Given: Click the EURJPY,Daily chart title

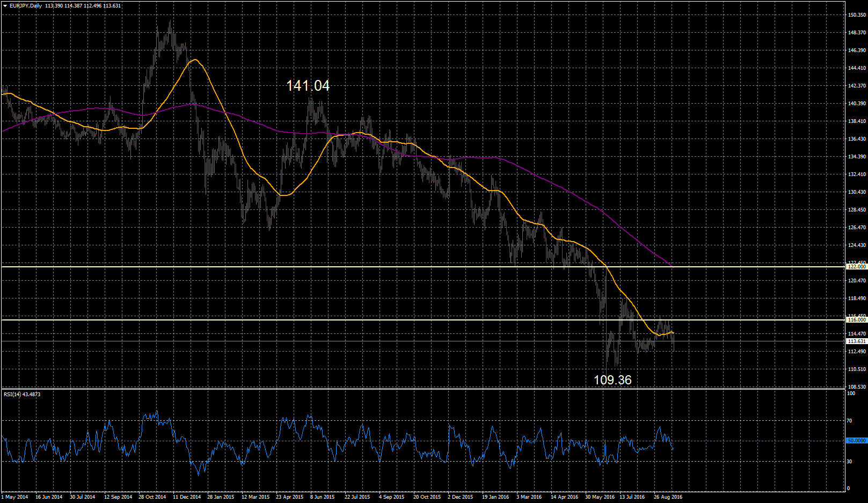Looking at the screenshot, I should pyautogui.click(x=26, y=6).
